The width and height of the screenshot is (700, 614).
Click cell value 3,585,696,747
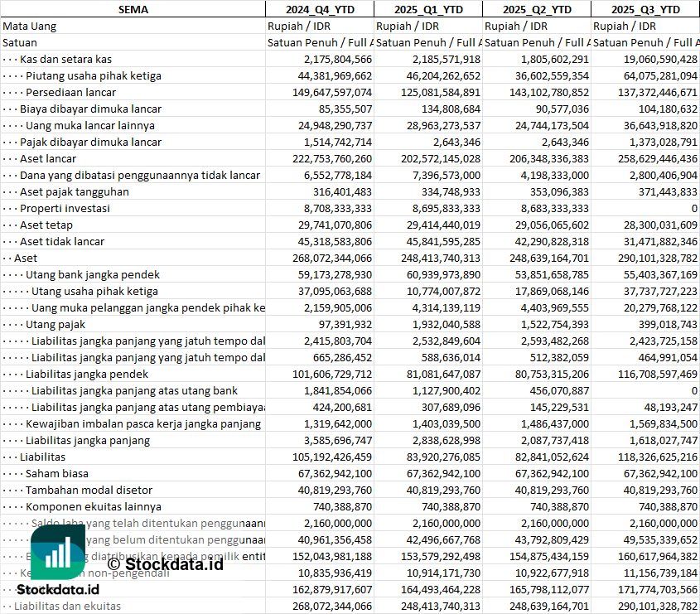[x=338, y=440]
